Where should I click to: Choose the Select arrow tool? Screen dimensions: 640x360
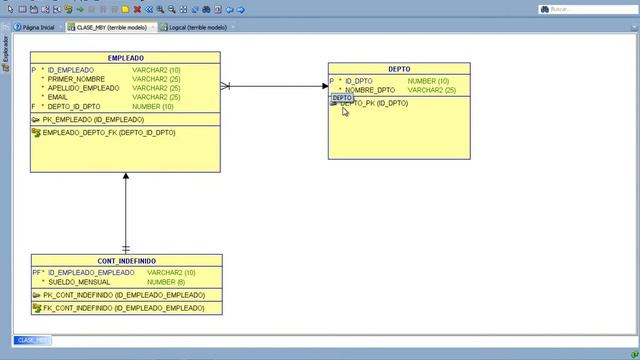(x=11, y=9)
